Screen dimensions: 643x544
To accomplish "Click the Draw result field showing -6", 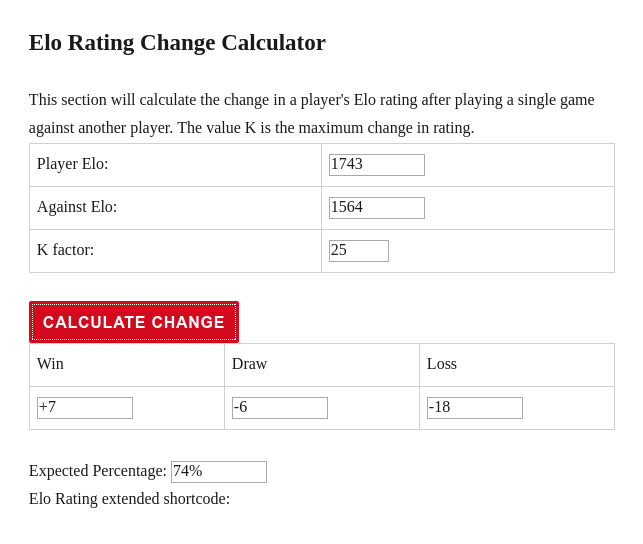I will point(280,408).
